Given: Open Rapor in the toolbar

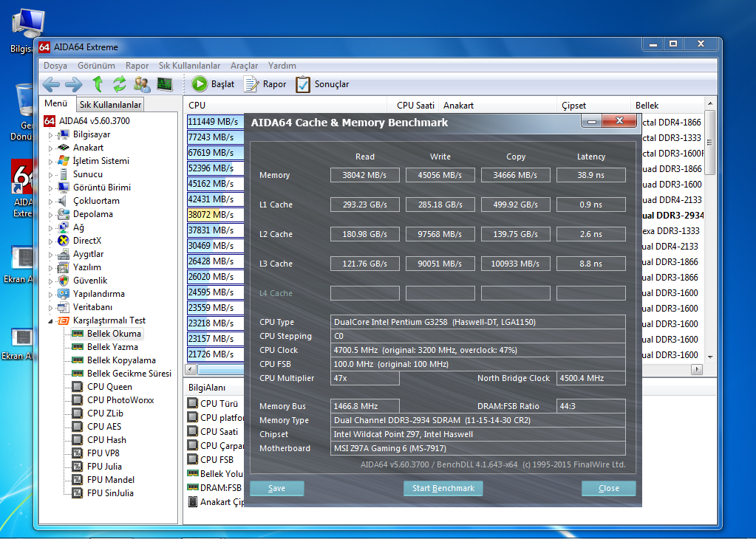Looking at the screenshot, I should [265, 84].
